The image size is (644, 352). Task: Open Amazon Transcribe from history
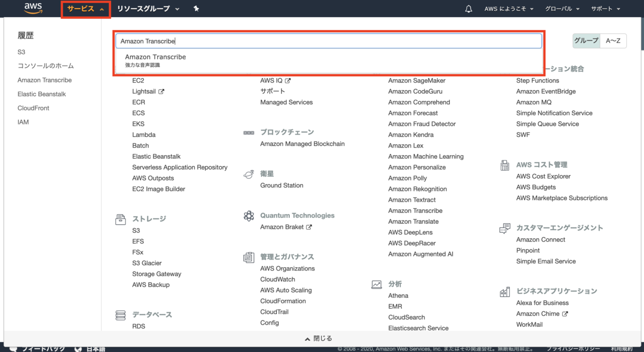45,80
